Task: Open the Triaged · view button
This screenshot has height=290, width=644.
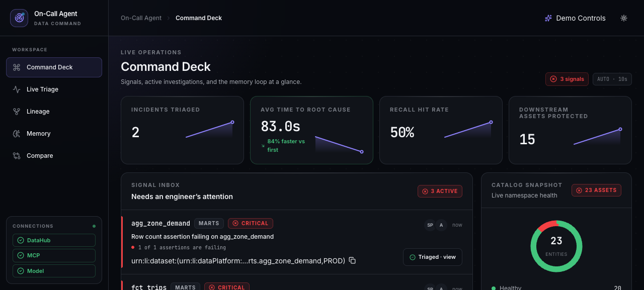Action: [x=433, y=257]
